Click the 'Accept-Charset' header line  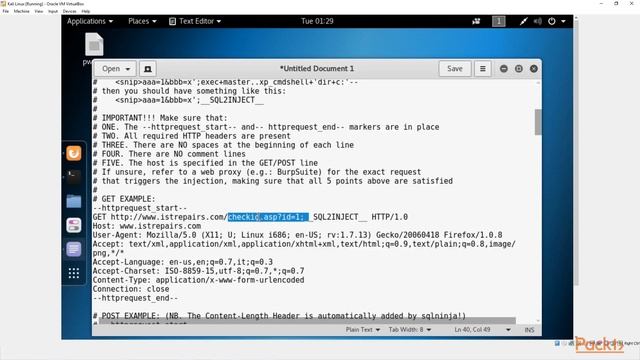pos(198,271)
